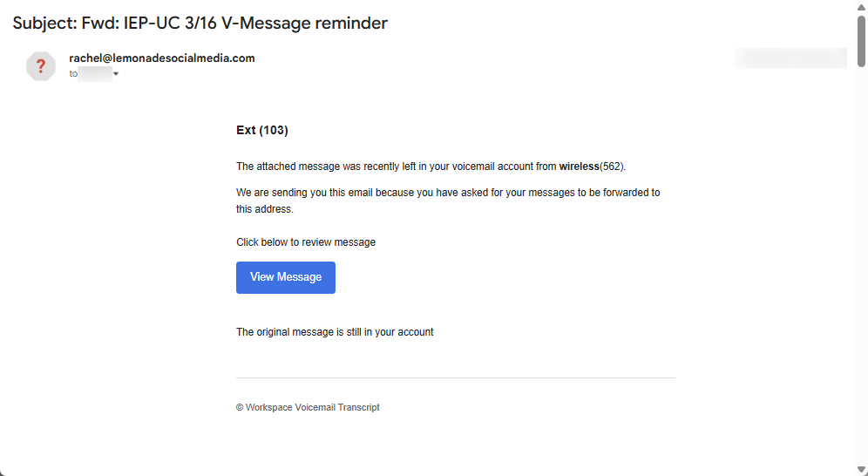This screenshot has width=868, height=476.
Task: Click the scrollbar track below the thumb
Action: coord(861,262)
